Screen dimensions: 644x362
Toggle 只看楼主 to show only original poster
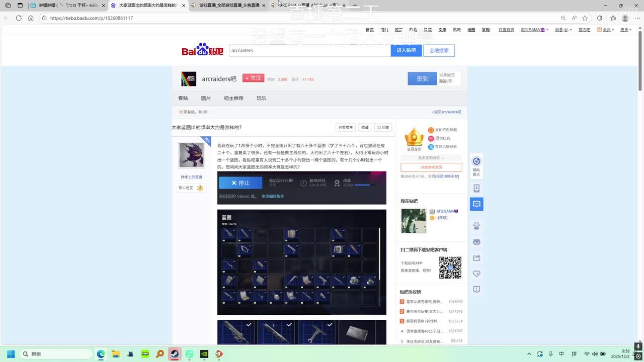[345, 128]
